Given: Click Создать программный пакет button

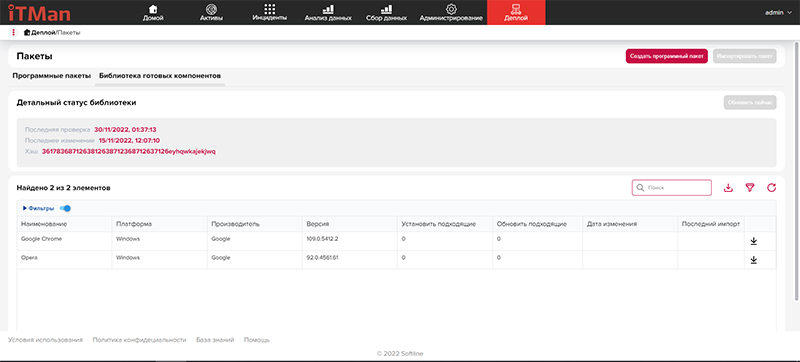Looking at the screenshot, I should pyautogui.click(x=666, y=56).
